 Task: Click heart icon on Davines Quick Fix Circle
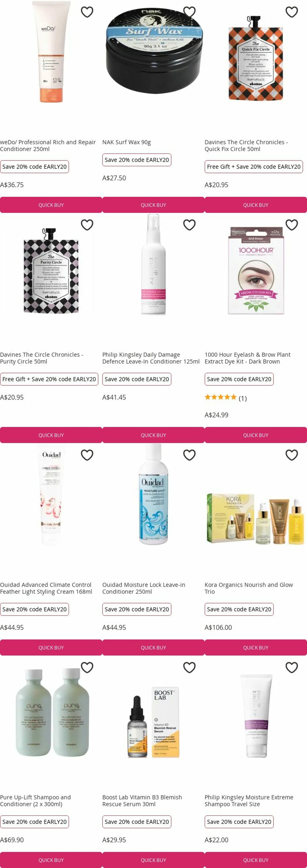click(x=291, y=12)
